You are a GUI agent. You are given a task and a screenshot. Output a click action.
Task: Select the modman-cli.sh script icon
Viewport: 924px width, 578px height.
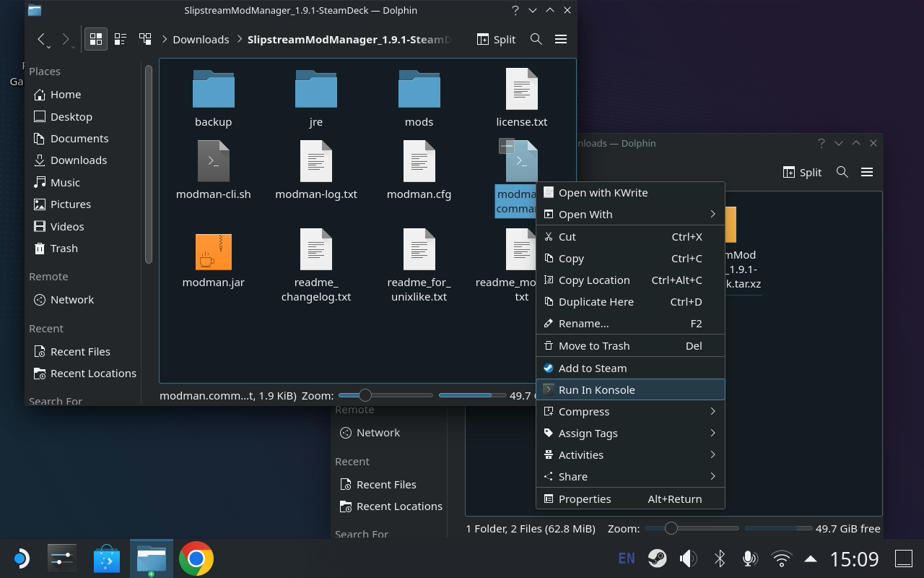[x=214, y=161]
